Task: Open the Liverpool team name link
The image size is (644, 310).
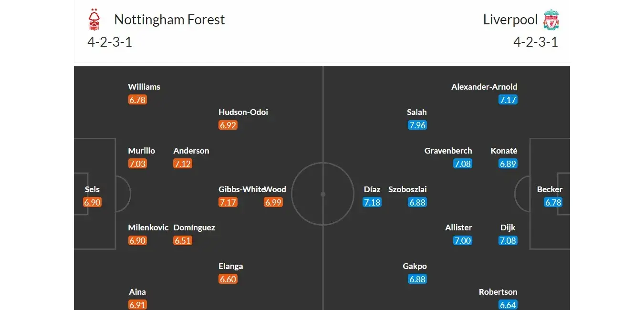Action: coord(510,20)
